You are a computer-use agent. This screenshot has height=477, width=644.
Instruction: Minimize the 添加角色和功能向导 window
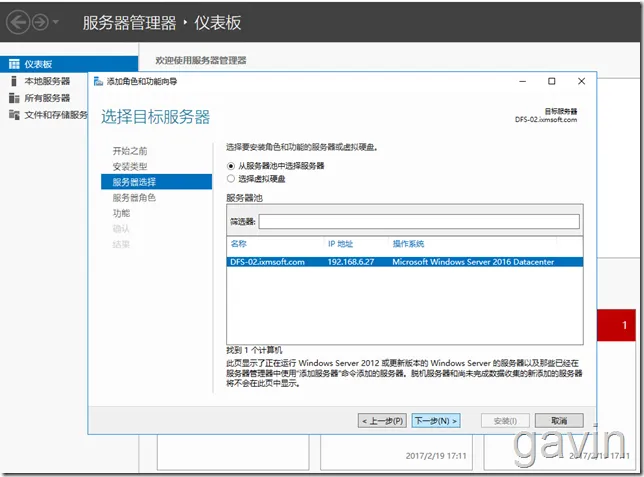[x=522, y=81]
